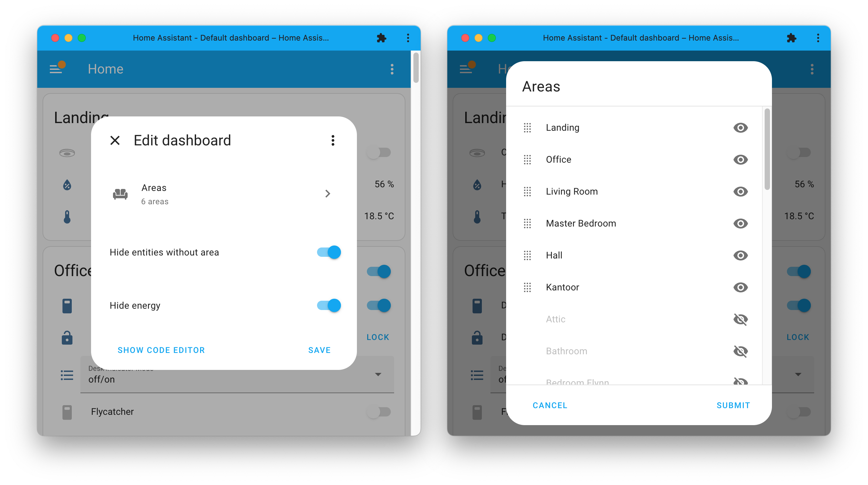Screen dimensions: 868x485
Task: Toggle visibility eye icon for Bathroom area
Action: coord(740,351)
